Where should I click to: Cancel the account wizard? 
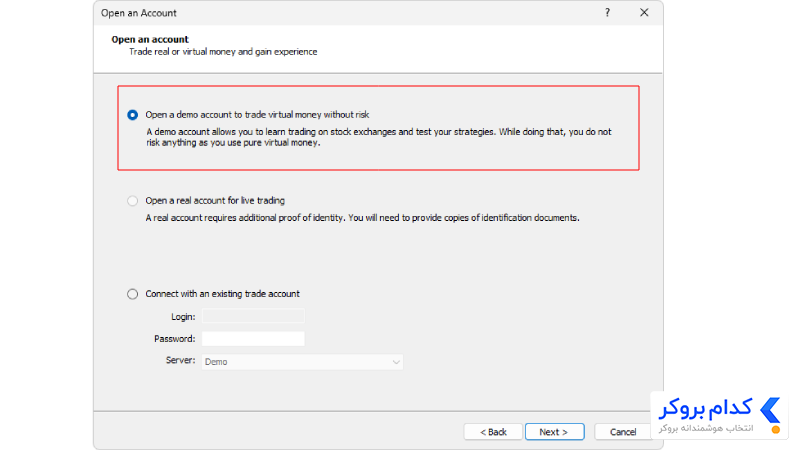point(622,432)
